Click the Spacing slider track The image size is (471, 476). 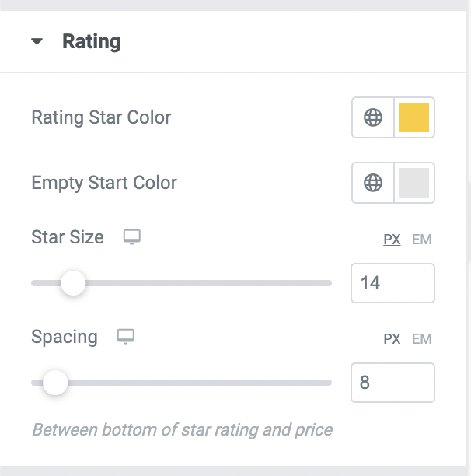181,383
